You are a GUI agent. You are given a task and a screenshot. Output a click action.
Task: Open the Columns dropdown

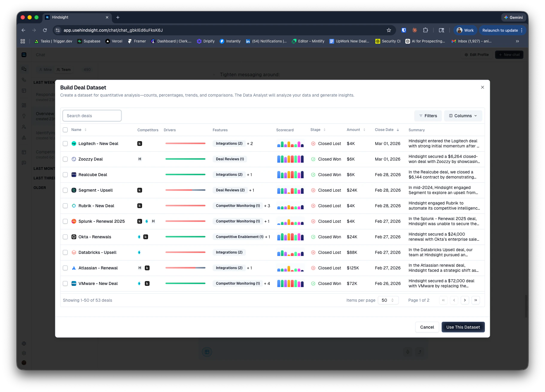[x=463, y=116]
